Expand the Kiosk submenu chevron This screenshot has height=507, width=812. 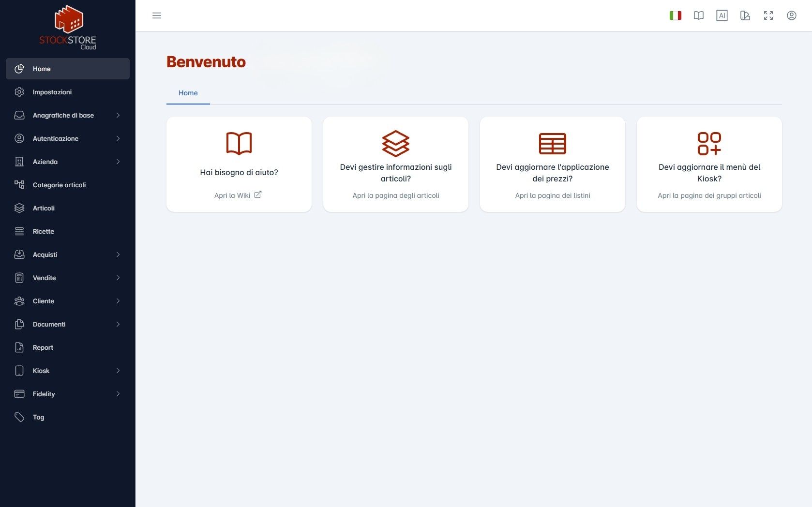pyautogui.click(x=118, y=371)
